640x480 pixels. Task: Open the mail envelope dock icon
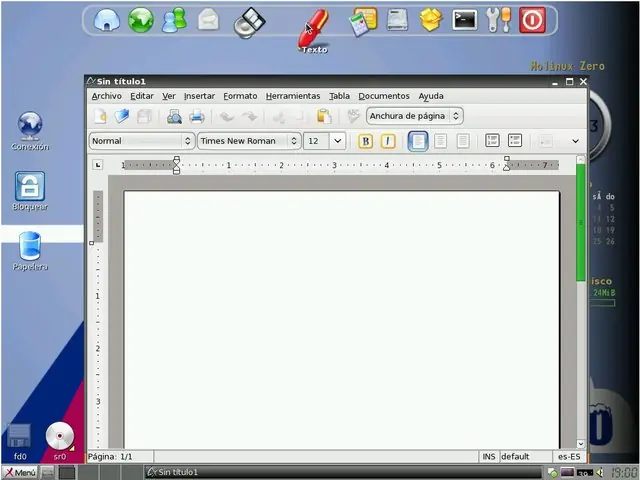[x=209, y=20]
